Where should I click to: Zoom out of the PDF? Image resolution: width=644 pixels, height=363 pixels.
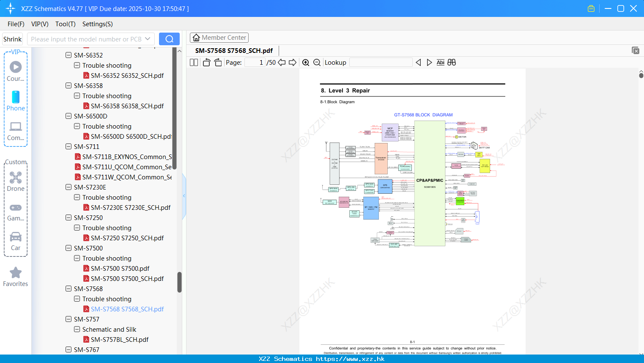[317, 63]
